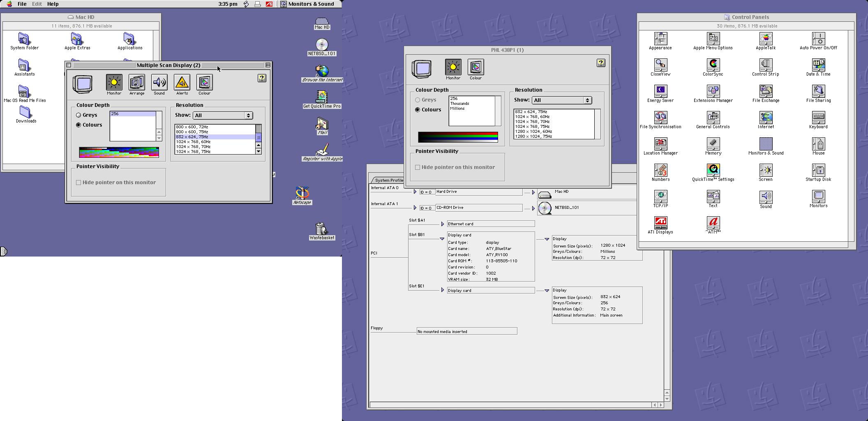
Task: Collapse Slot $B1 Display card triangle
Action: pyautogui.click(x=442, y=239)
